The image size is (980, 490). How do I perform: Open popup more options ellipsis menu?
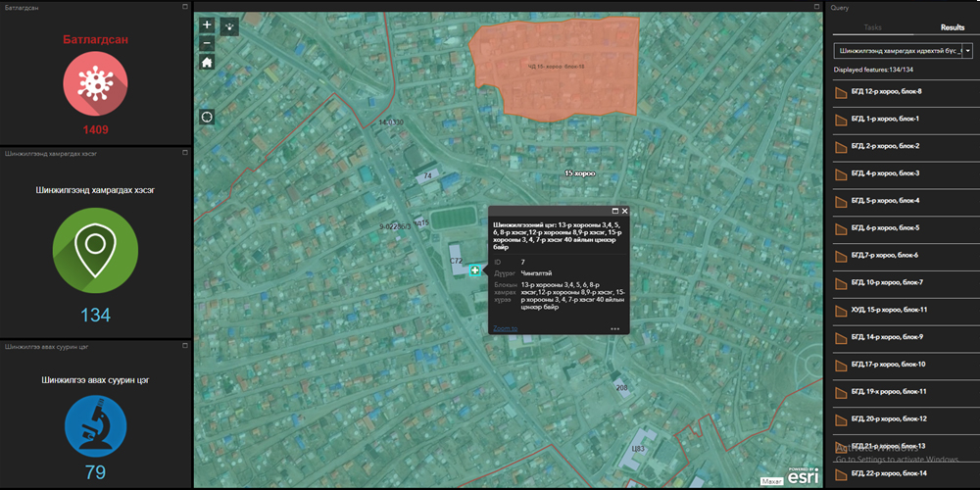(x=615, y=329)
